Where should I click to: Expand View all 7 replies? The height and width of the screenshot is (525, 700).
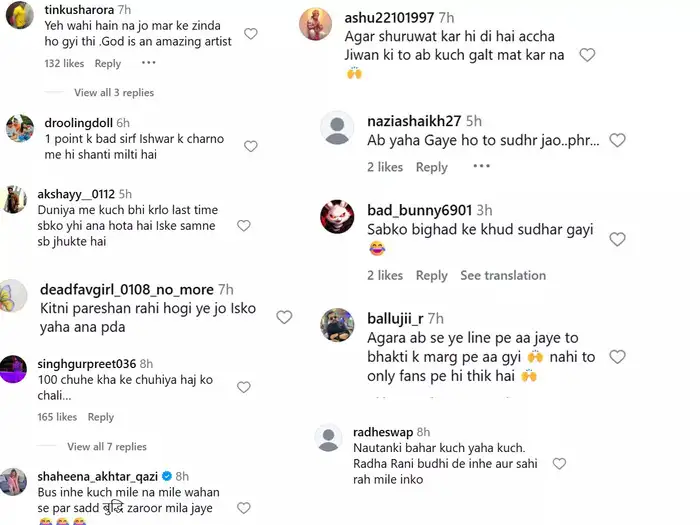(x=107, y=447)
